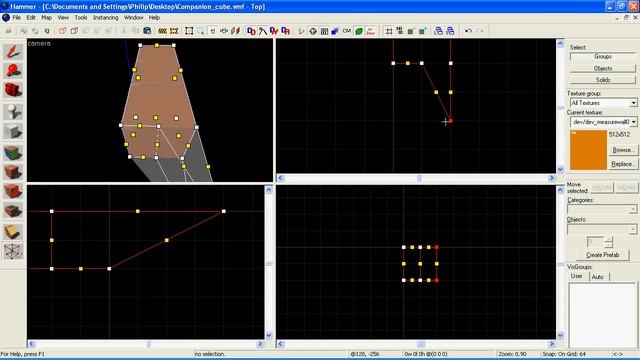Viewport: 640px width, 360px height.
Task: Switch to the Auto VisGroups tab
Action: (x=598, y=277)
